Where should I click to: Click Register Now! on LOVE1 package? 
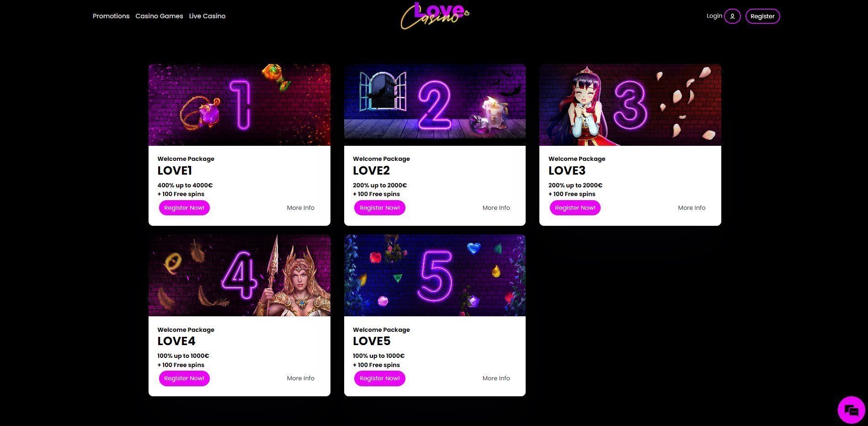pyautogui.click(x=184, y=208)
